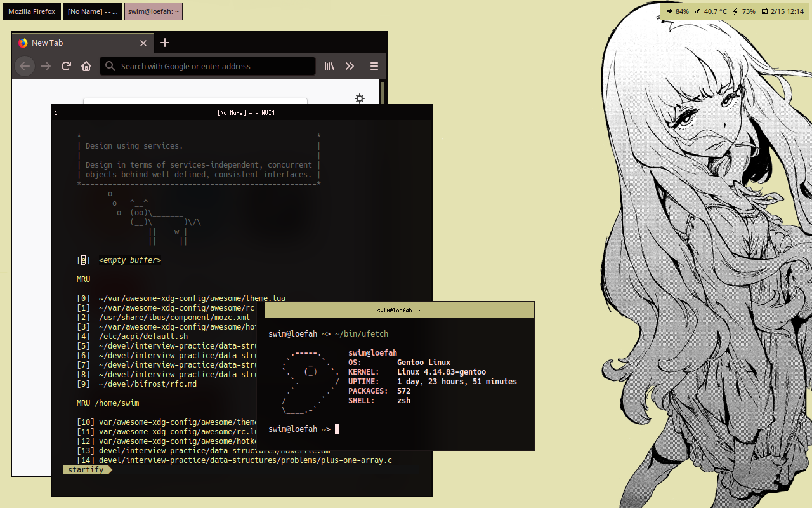
Task: Go back in the Firefox window
Action: tap(25, 66)
